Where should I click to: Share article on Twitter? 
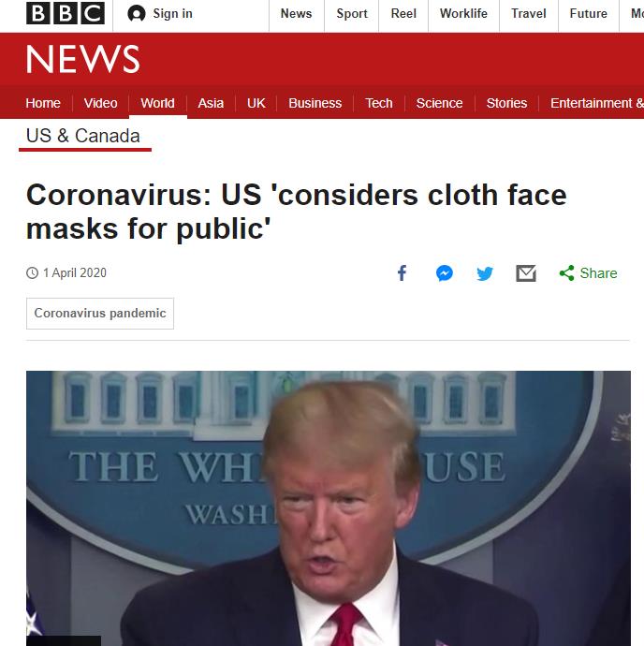click(485, 273)
